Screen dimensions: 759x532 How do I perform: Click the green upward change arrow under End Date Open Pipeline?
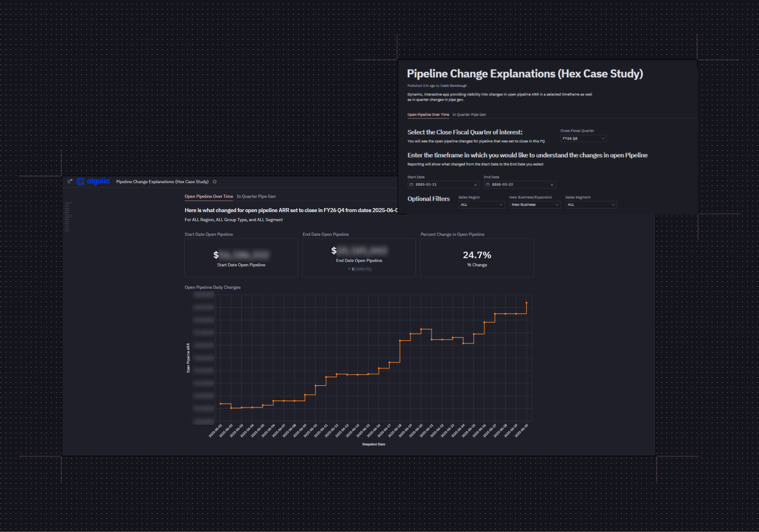coord(348,269)
